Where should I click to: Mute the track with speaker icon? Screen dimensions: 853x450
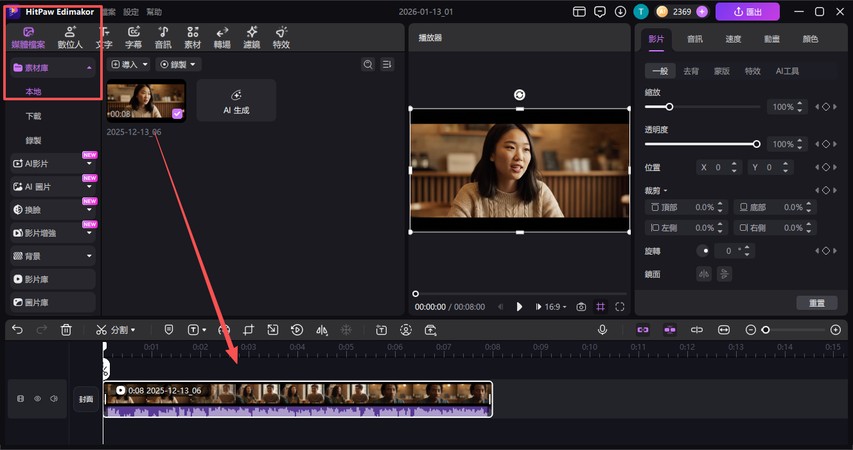coord(54,399)
